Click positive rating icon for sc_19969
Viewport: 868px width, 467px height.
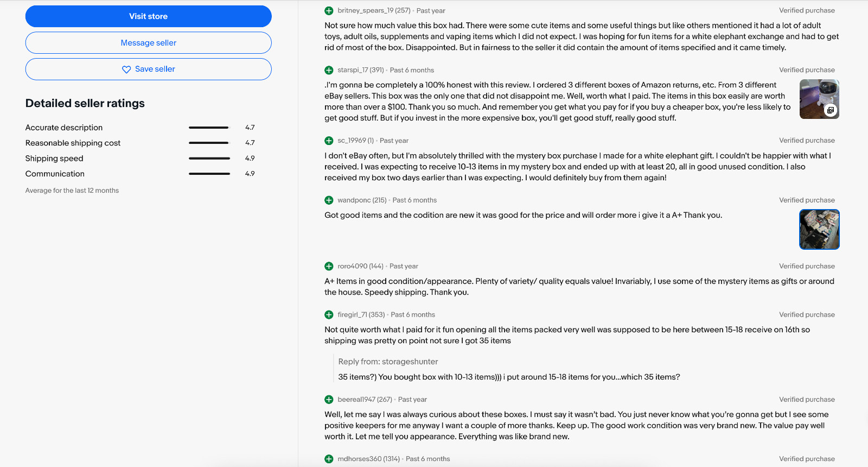(x=329, y=141)
